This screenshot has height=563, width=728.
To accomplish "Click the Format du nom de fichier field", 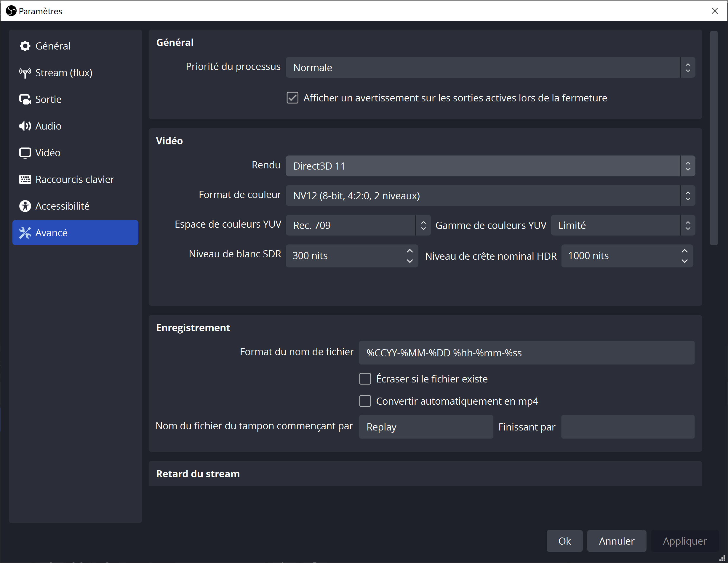I will 527,353.
